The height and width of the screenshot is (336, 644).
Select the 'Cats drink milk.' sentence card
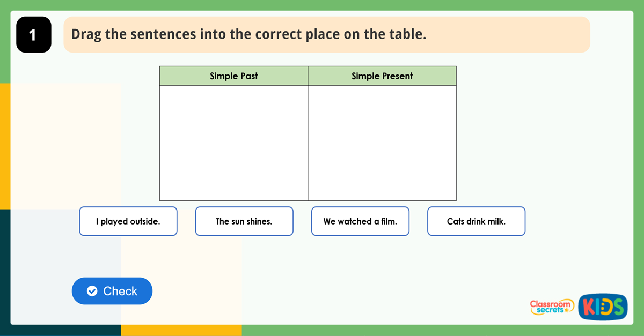click(475, 221)
